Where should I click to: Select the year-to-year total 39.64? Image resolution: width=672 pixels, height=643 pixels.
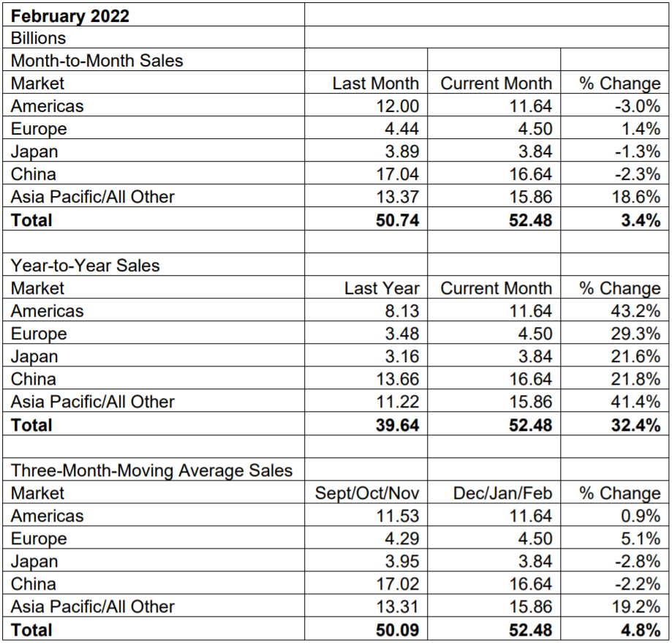[x=397, y=424]
